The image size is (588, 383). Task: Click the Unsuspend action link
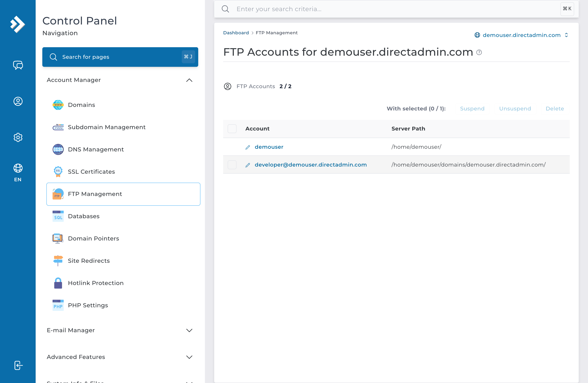515,109
